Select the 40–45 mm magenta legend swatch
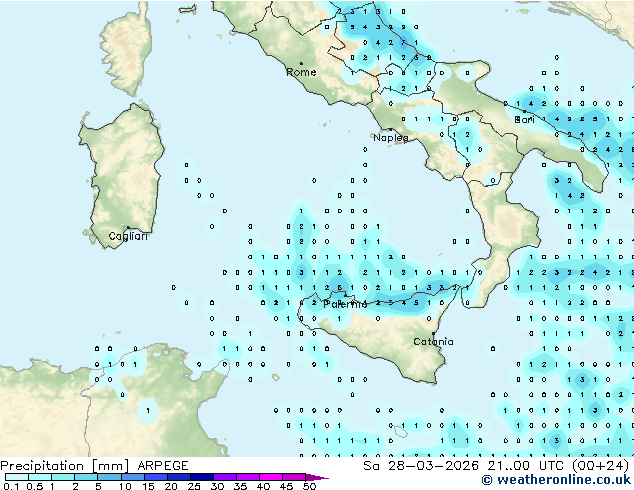This screenshot has width=634, height=490. (271, 477)
